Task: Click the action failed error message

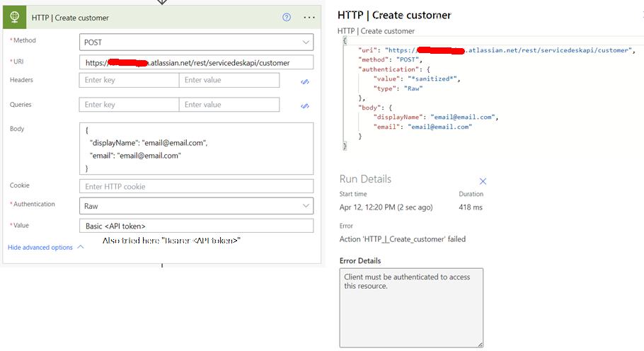Action: (403, 239)
